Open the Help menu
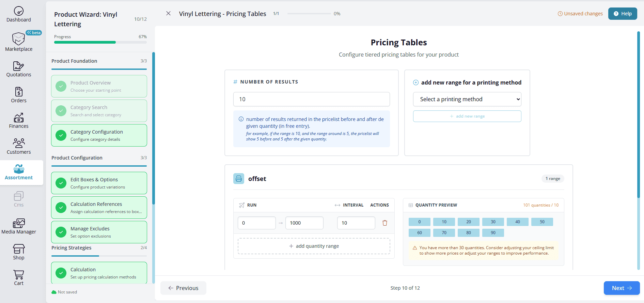Screen dimensions: 644x303 (x=622, y=14)
